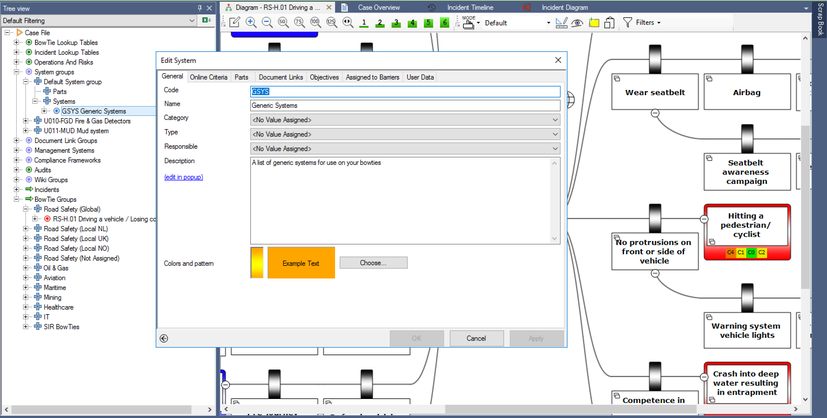Click the orange Example Text swatch
Image resolution: width=827 pixels, height=418 pixels.
pos(300,263)
